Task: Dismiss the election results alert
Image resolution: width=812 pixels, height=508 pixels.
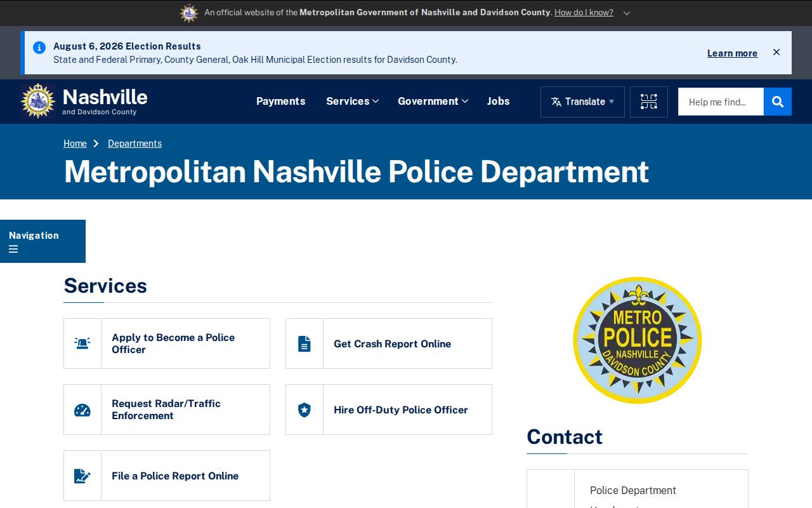Action: pos(776,52)
